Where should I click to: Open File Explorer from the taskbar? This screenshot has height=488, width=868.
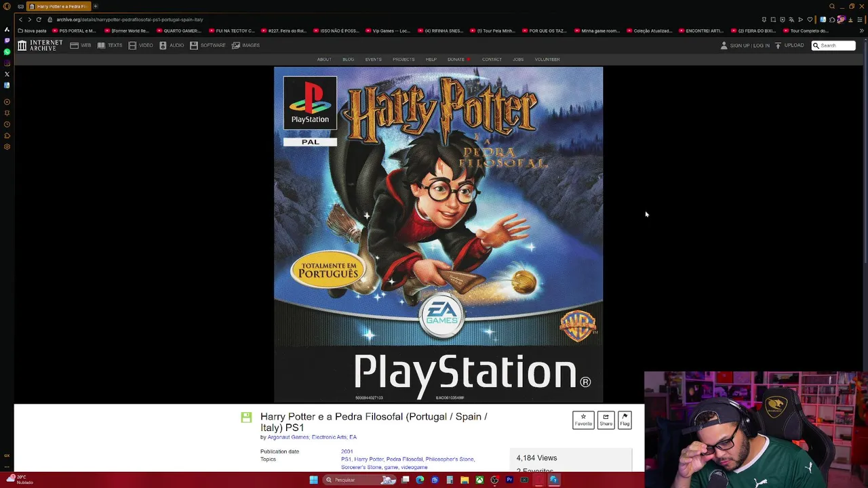coord(465,480)
